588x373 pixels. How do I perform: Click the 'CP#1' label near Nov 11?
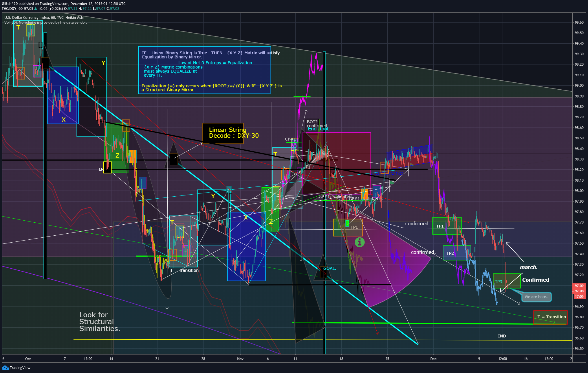(x=290, y=139)
